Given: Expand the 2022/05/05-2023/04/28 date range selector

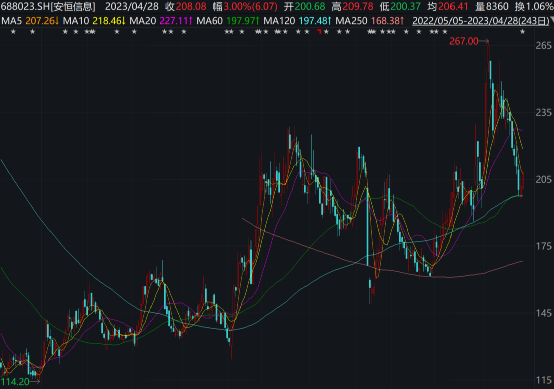Looking at the screenshot, I should pyautogui.click(x=481, y=21).
